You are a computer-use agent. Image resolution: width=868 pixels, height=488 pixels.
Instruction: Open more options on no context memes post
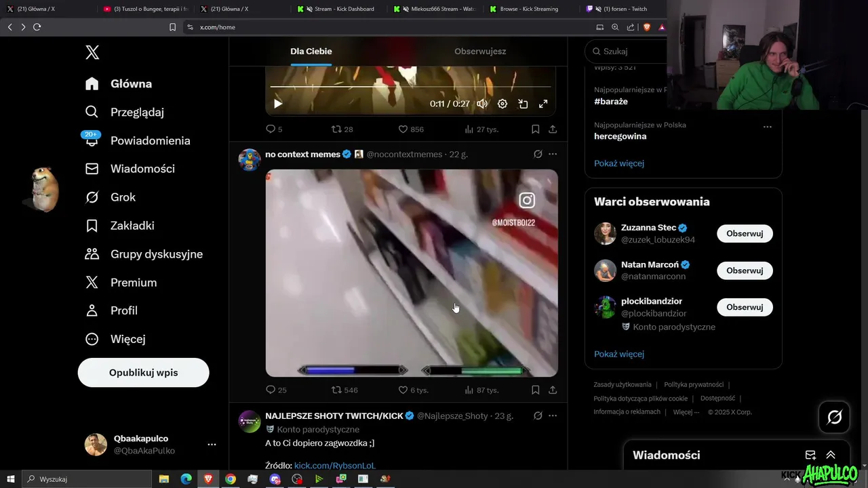tap(553, 155)
